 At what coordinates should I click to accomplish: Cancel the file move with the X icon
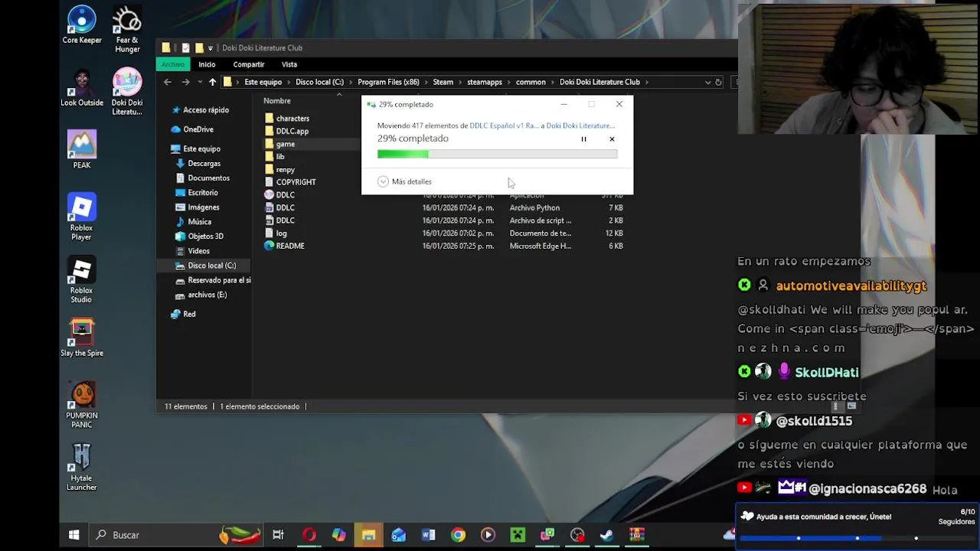pyautogui.click(x=612, y=139)
